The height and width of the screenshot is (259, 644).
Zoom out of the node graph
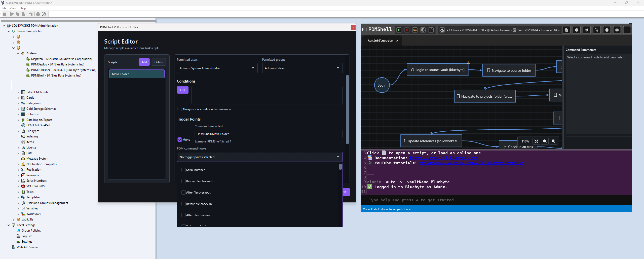pos(545,141)
